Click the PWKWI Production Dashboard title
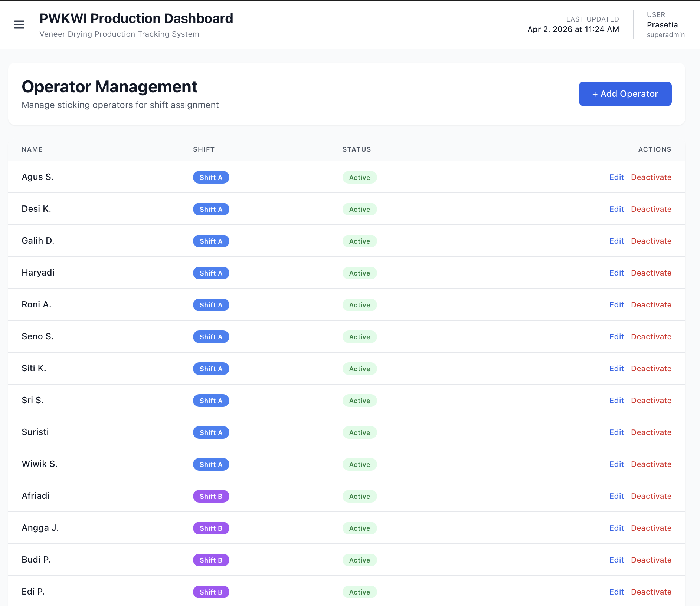Screen dimensions: 700x606 pyautogui.click(x=136, y=19)
